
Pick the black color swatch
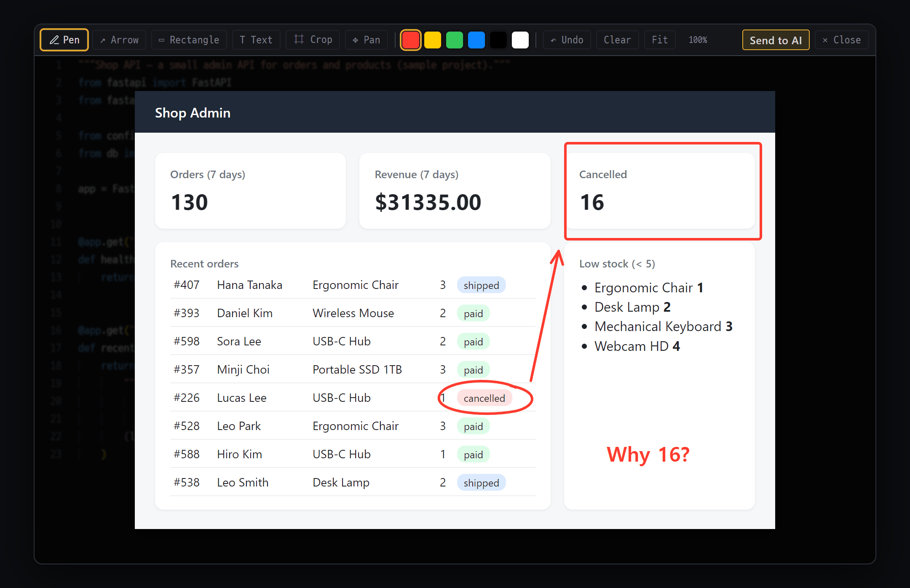pyautogui.click(x=498, y=40)
